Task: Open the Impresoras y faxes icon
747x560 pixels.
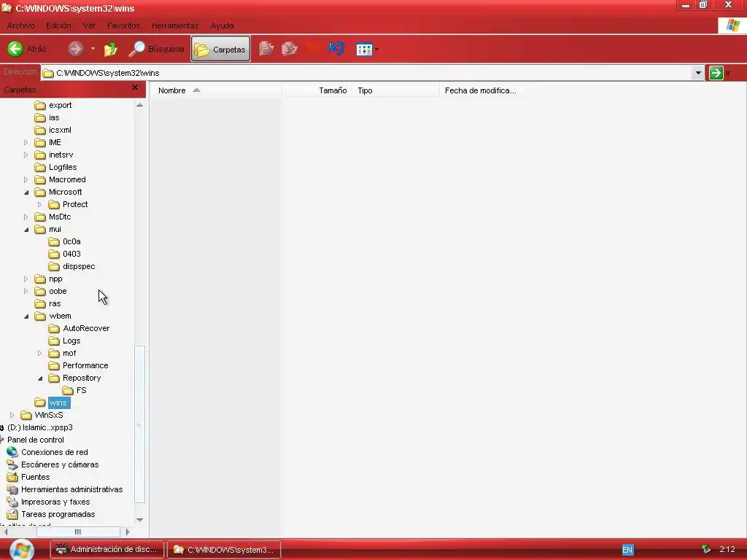Action: point(12,502)
